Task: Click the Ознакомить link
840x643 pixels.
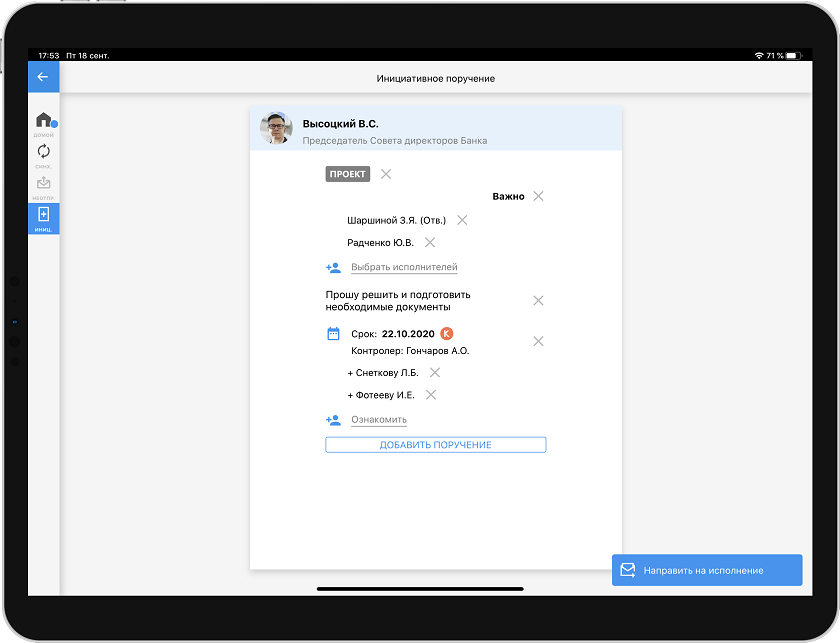Action: [x=379, y=420]
